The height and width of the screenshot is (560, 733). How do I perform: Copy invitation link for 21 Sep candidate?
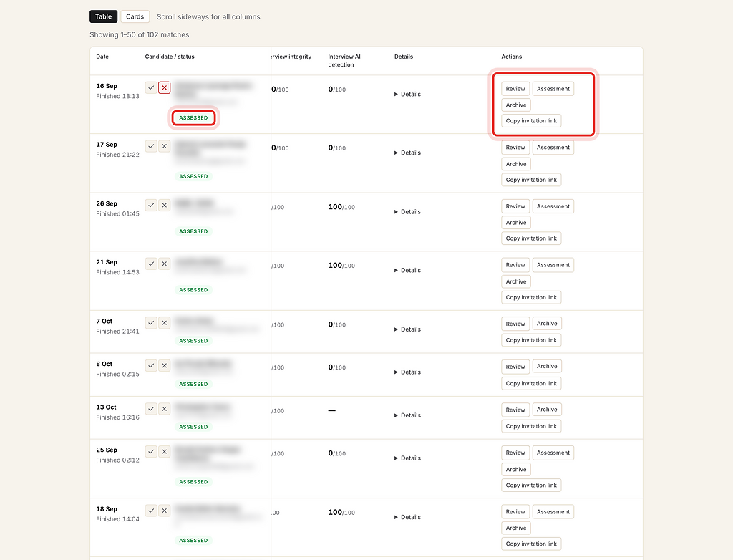[531, 297]
